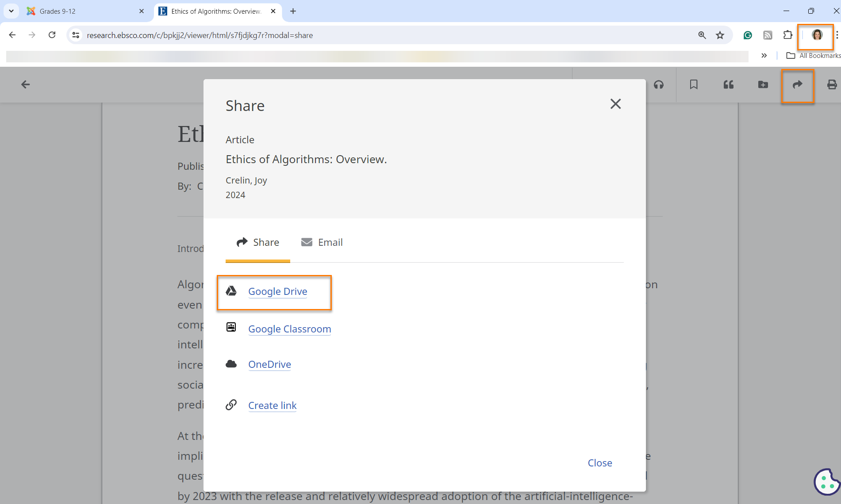Open the Extensions puzzle menu
841x504 pixels.
tap(787, 35)
